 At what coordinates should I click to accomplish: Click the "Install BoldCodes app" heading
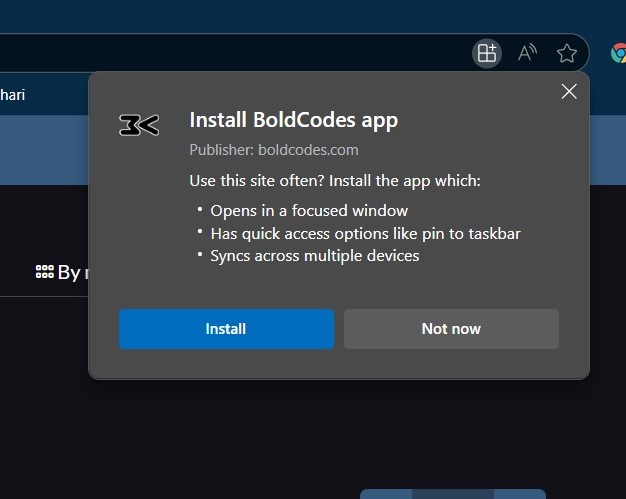pyautogui.click(x=293, y=121)
